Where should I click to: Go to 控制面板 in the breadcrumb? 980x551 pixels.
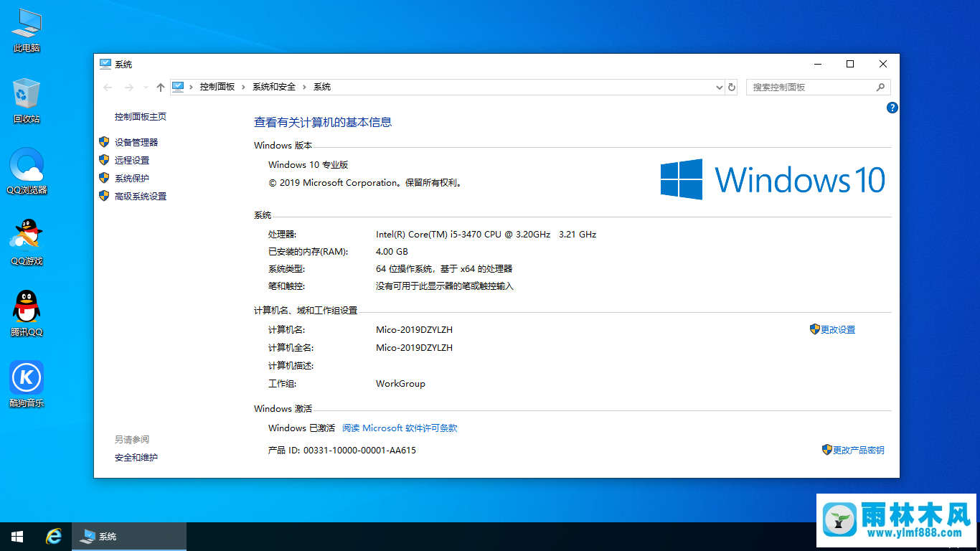click(217, 87)
